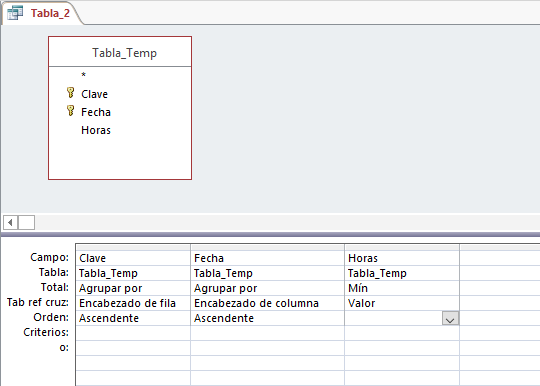Click the primary key icon beside Clave
The height and width of the screenshot is (386, 540).
tap(70, 93)
